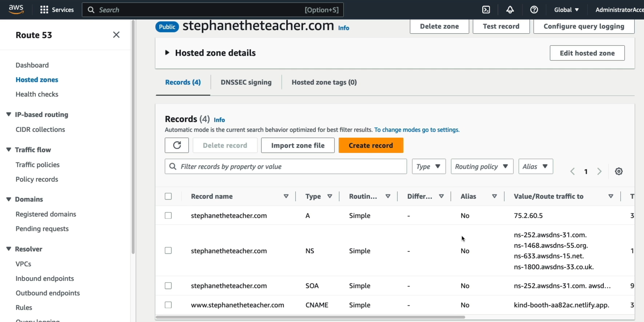Select all records checkbox in header
This screenshot has height=322, width=644.
pos(168,196)
